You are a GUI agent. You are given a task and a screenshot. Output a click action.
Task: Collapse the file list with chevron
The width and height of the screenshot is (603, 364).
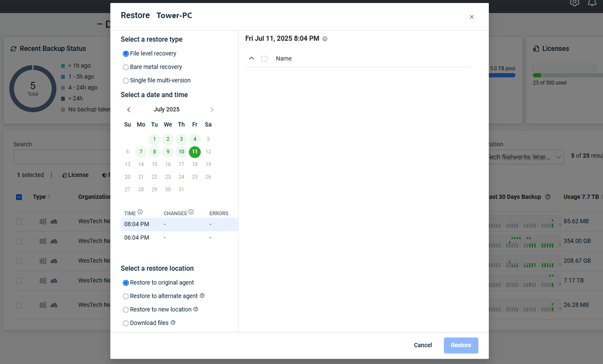pos(252,59)
